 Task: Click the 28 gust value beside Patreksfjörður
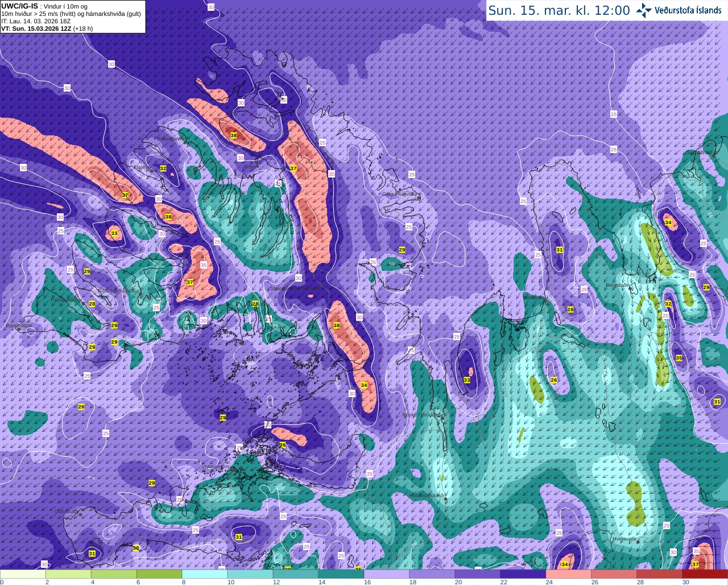click(92, 304)
